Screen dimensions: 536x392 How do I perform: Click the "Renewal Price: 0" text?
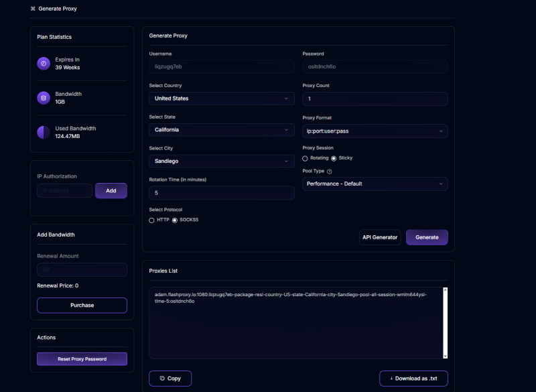pos(58,285)
